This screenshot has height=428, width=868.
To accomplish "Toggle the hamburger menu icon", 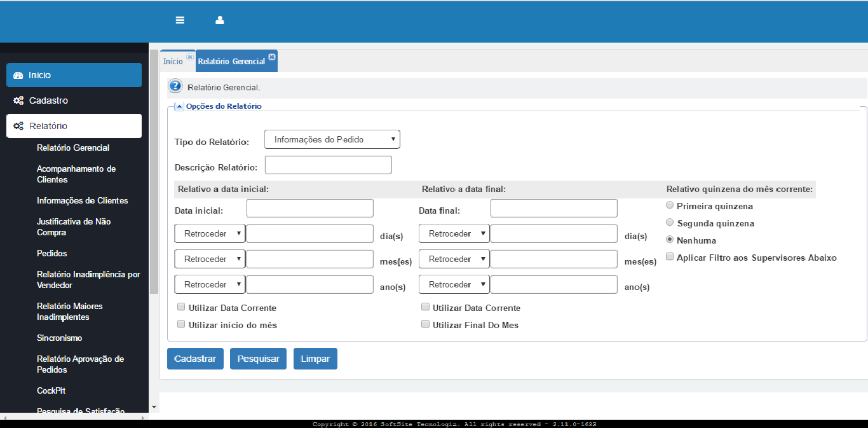I will pos(180,20).
